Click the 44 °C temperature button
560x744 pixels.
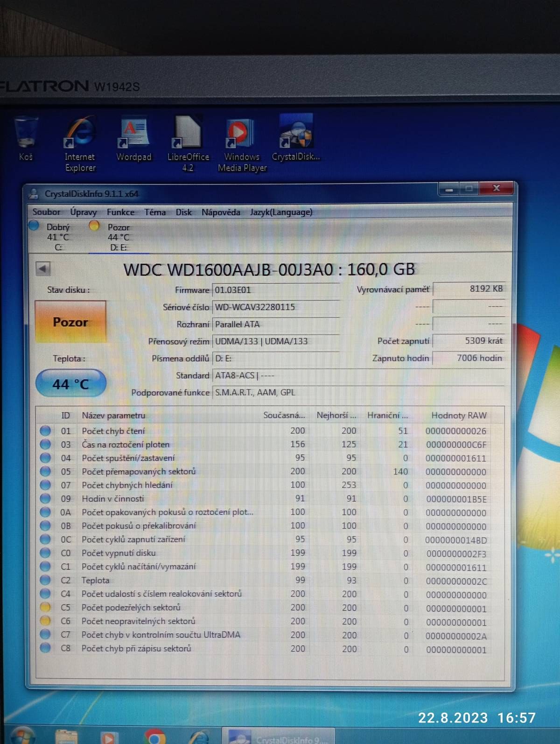(70, 384)
